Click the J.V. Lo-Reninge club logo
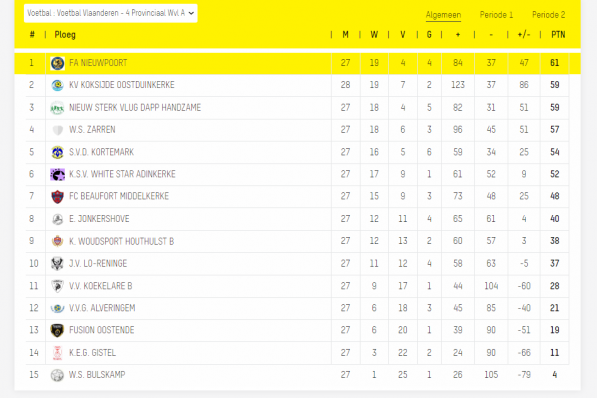 pos(57,264)
